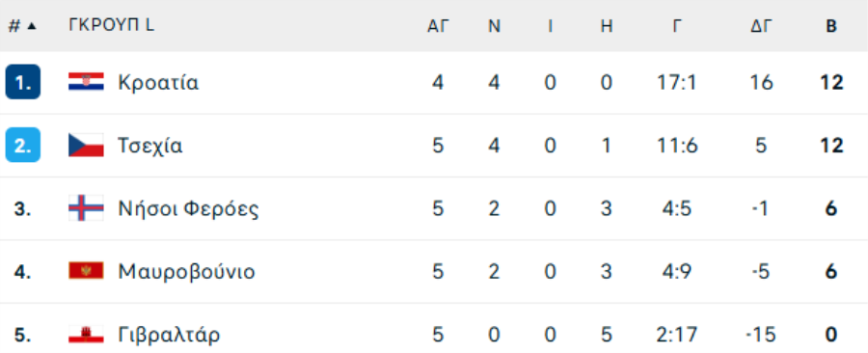The height and width of the screenshot is (353, 868).
Task: Sort by the ΔΓ goal difference header
Action: [x=761, y=26]
